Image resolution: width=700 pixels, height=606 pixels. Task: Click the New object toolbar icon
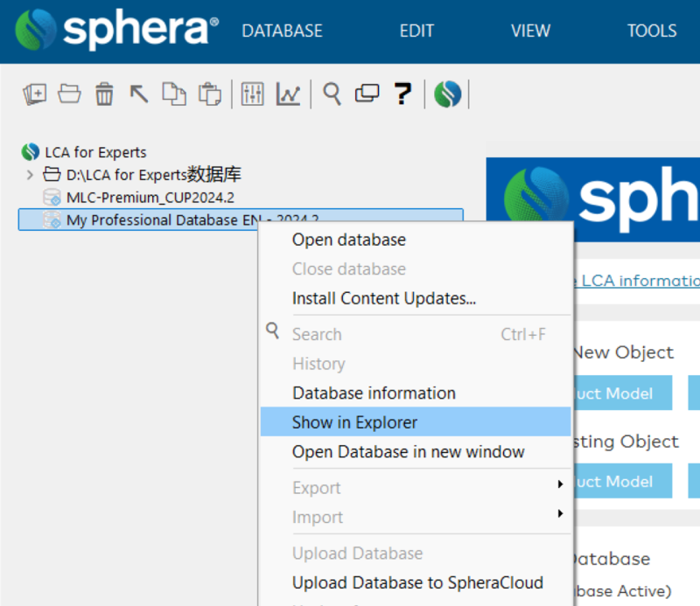click(34, 94)
